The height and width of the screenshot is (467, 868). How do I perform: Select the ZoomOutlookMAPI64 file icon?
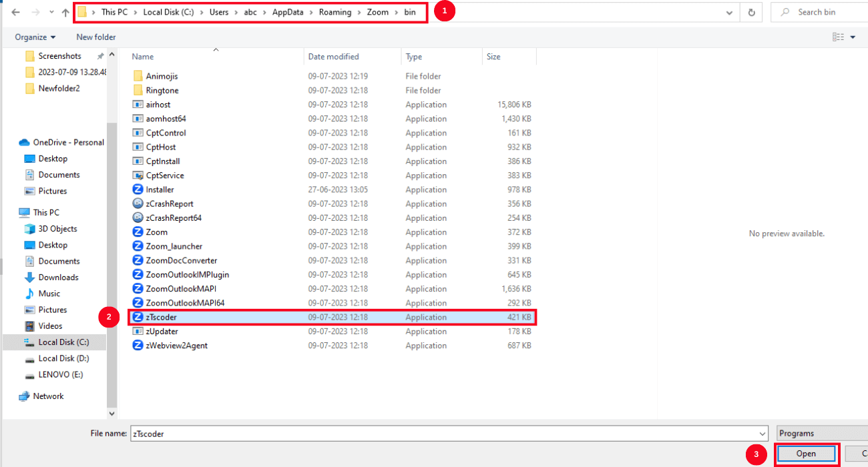tap(138, 303)
